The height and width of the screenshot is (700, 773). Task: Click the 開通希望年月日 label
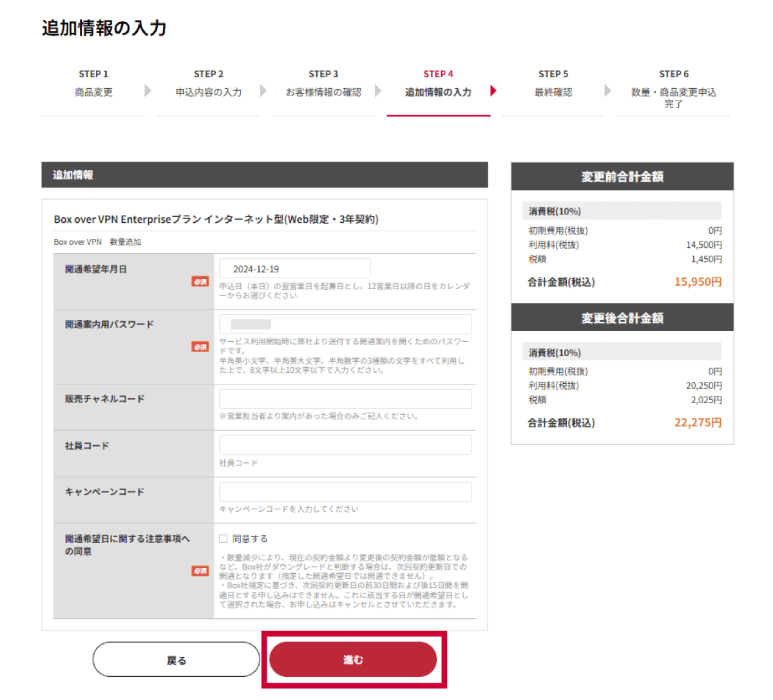(96, 269)
